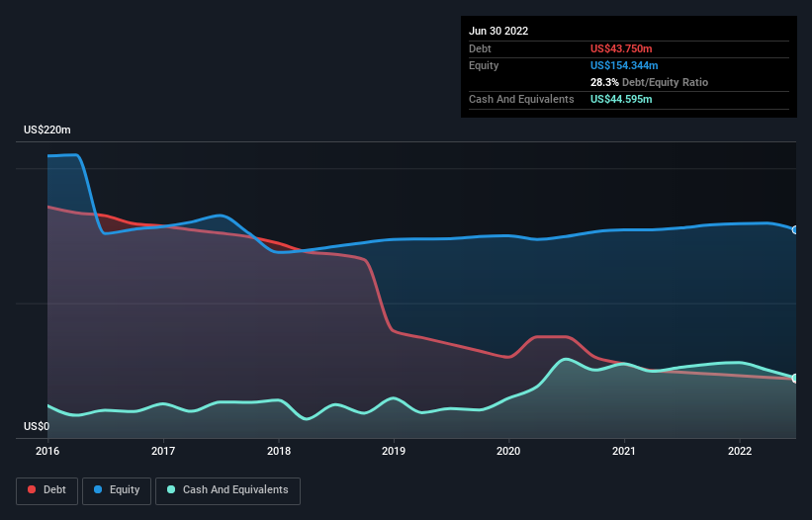Click the Debt row label in tooltip
812x520 pixels.
click(x=480, y=48)
